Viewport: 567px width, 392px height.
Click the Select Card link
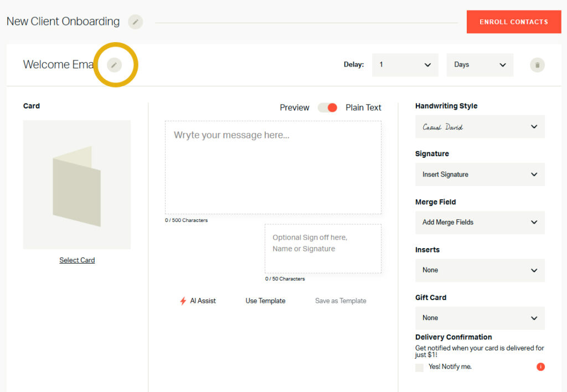coord(77,260)
